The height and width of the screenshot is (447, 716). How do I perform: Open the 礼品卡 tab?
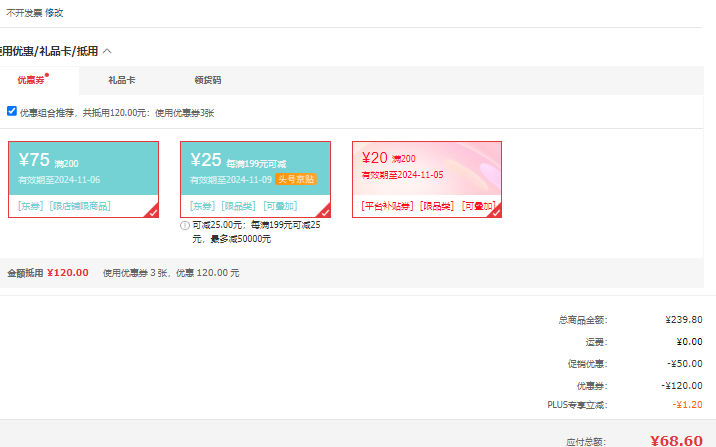pyautogui.click(x=121, y=80)
